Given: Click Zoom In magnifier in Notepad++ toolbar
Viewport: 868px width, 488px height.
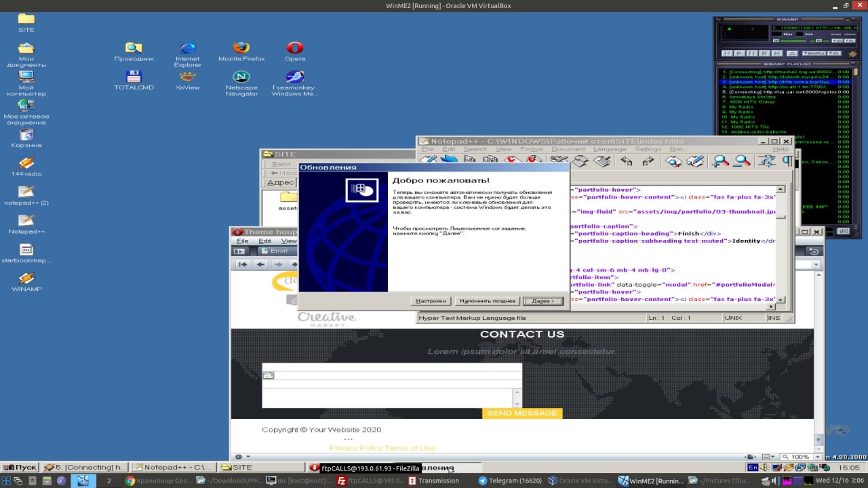Looking at the screenshot, I should (x=720, y=161).
